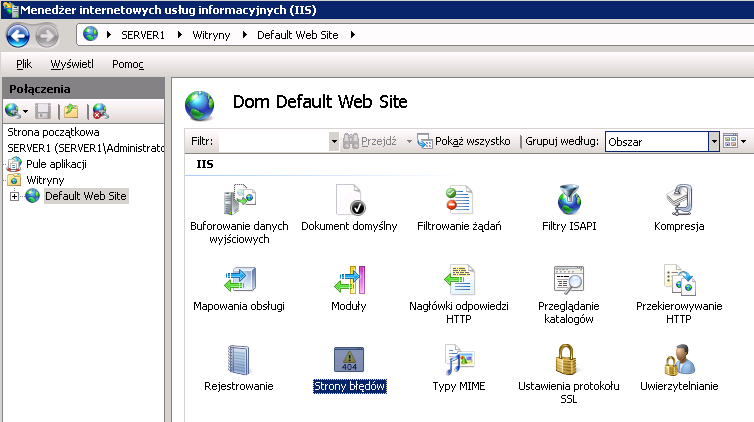Click the save (floppy disk) icon in Połączenia

(x=43, y=111)
